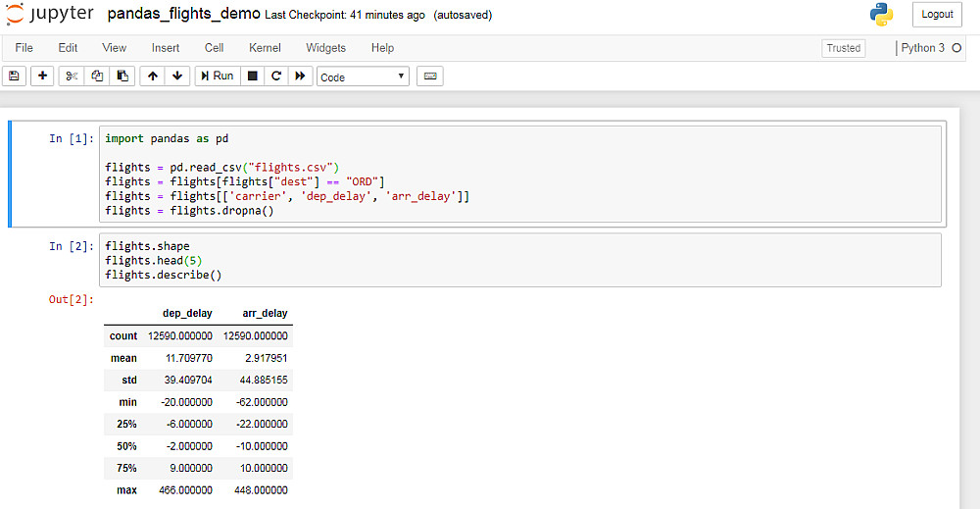Click the Jupyter logo
This screenshot has height=509, width=980.
coord(50,14)
